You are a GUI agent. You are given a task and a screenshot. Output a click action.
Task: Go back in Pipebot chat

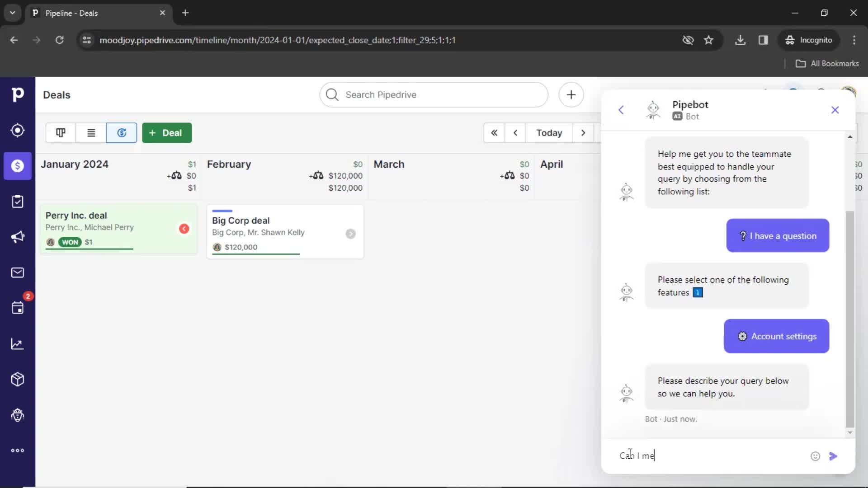[x=621, y=110]
